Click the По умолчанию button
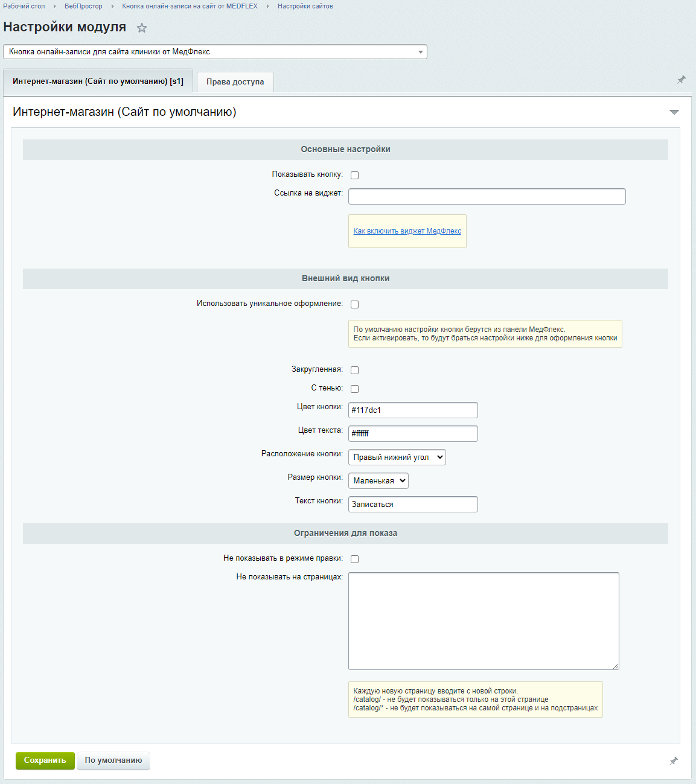The height and width of the screenshot is (784, 696). point(113,760)
